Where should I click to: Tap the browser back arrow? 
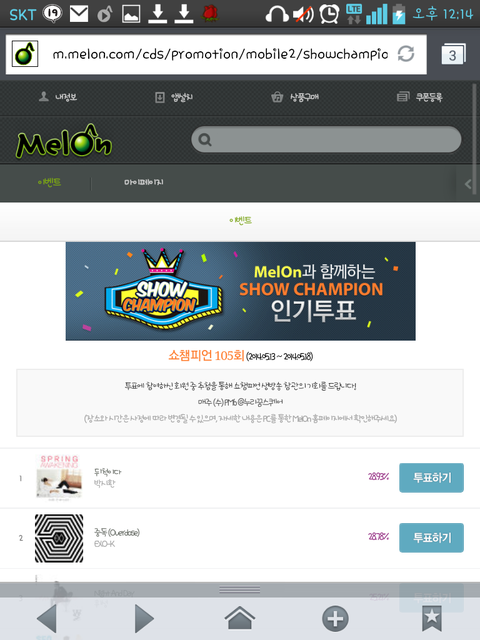(x=46, y=618)
